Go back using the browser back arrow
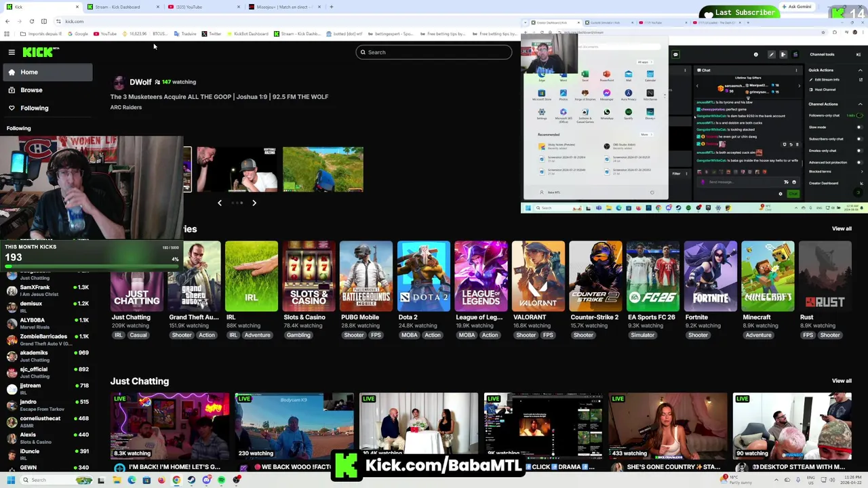This screenshot has height=488, width=868. point(7,21)
